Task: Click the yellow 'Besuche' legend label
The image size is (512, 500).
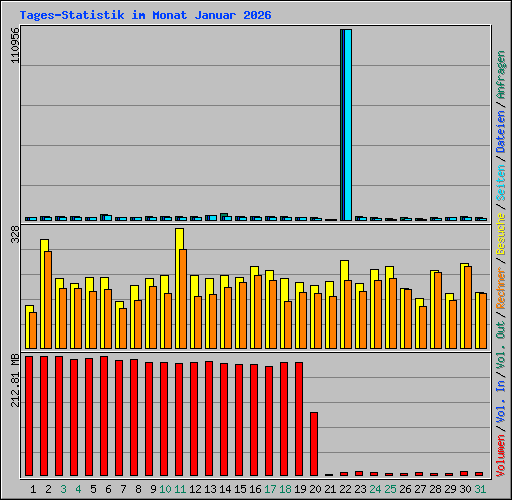Action: (501, 234)
